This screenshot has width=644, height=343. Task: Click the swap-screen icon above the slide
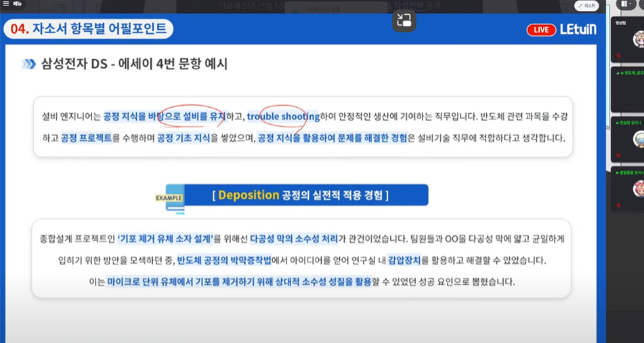pyautogui.click(x=404, y=20)
